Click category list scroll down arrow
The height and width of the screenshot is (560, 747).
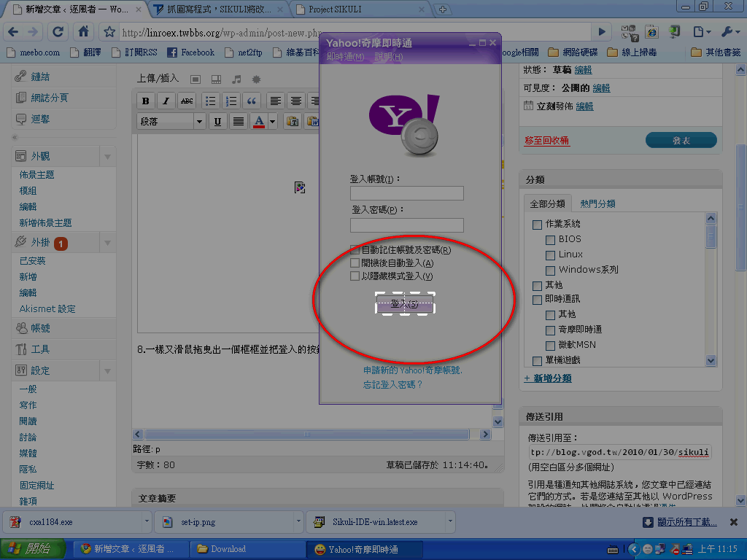coord(711,360)
